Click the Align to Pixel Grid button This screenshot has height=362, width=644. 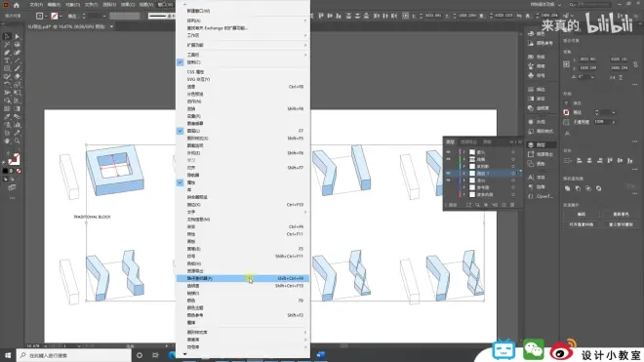[x=582, y=224]
